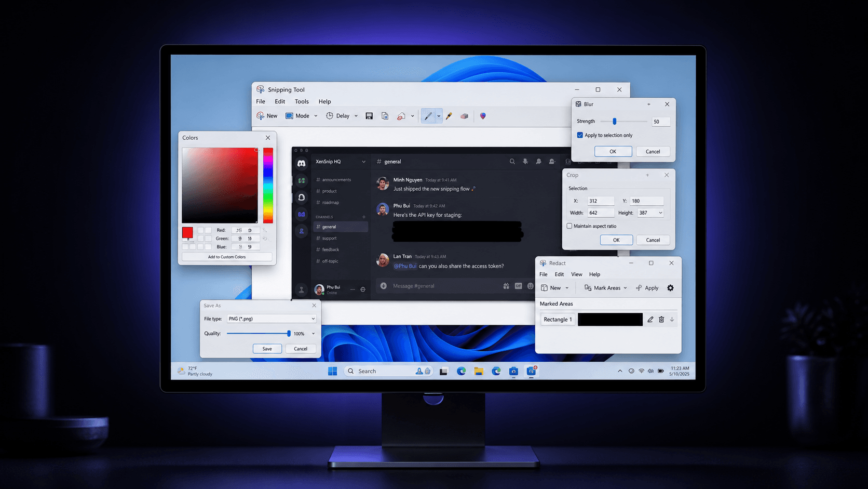Screen dimensions: 868x489
Task: Click the Quality slider handle
Action: [x=289, y=334]
